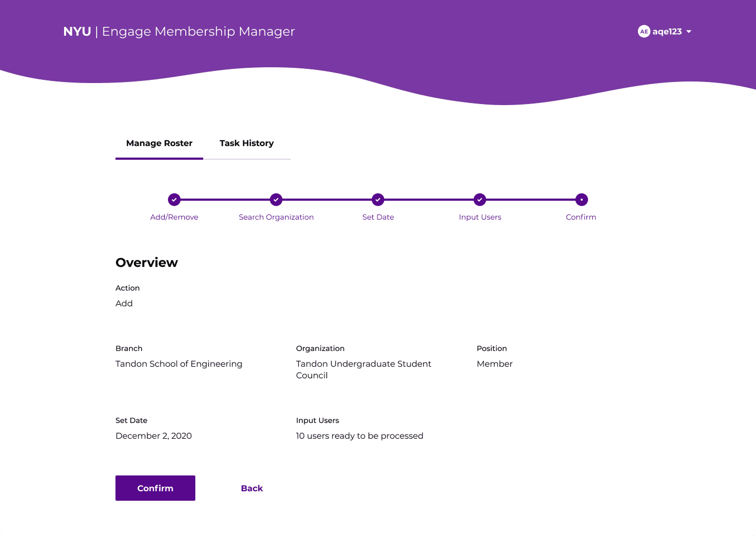Click the AE avatar badge
Viewport: 756px width, 538px height.
click(x=644, y=32)
